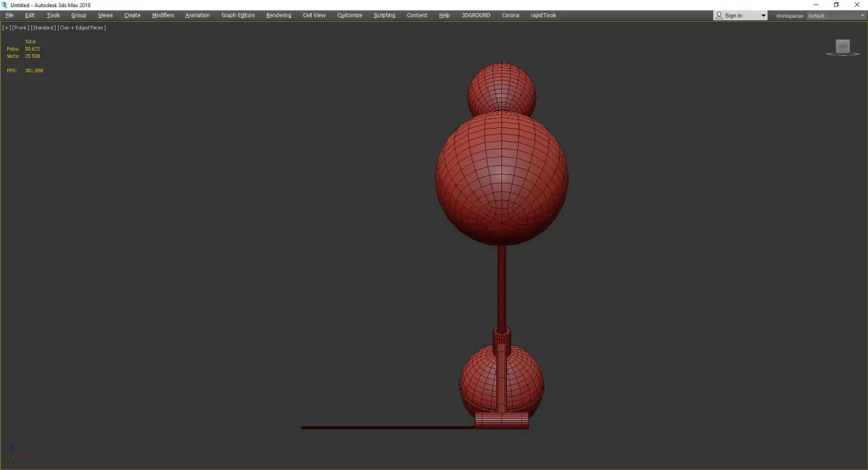This screenshot has height=470, width=868.
Task: Open the Views menu
Action: click(x=106, y=15)
